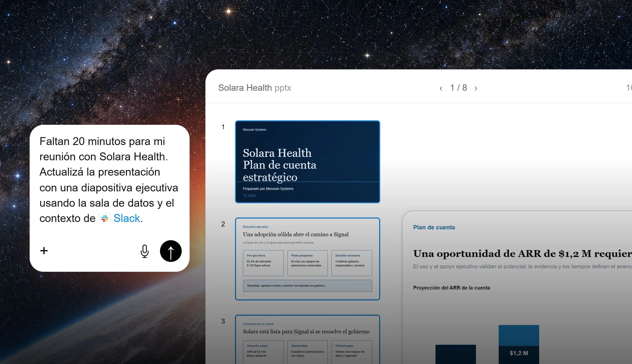Click 'Solara está lista para Signal' title

coord(306,332)
